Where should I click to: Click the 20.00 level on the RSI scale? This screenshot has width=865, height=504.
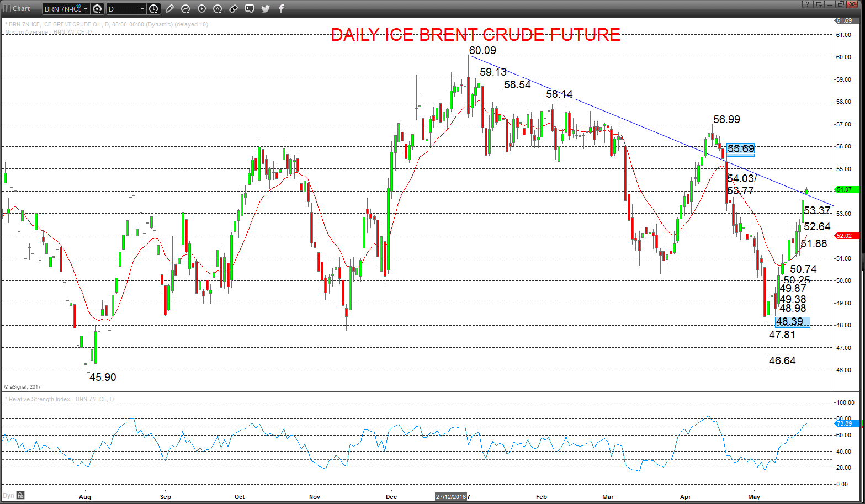(x=844, y=468)
